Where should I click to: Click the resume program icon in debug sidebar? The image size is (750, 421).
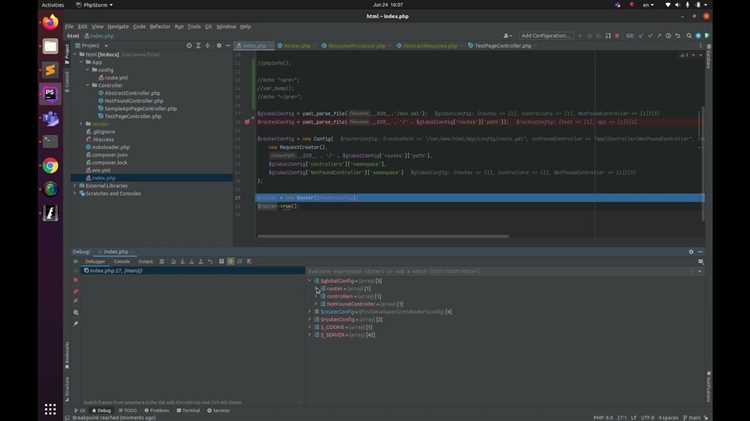76,262
